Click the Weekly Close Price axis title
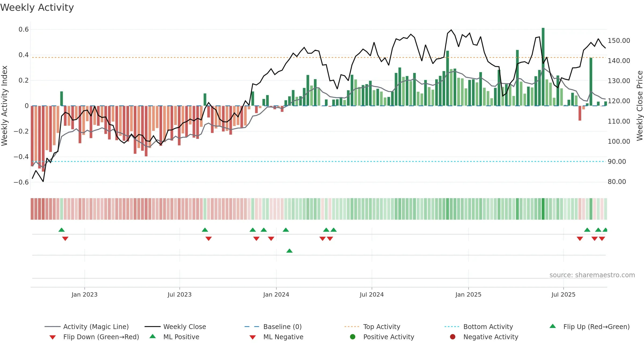Image resolution: width=644 pixels, height=362 pixels. click(x=640, y=106)
